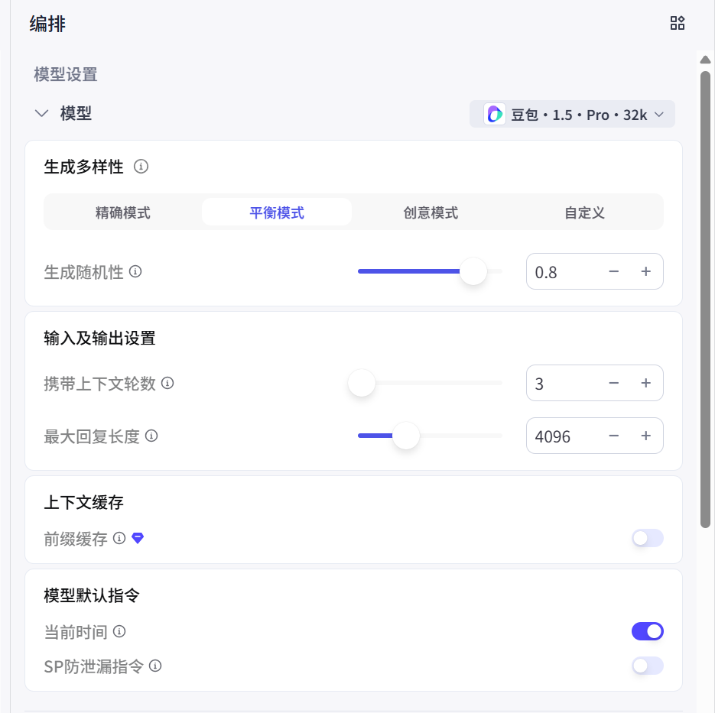Select the 自定义 tab
This screenshot has height=713, width=728.
584,212
